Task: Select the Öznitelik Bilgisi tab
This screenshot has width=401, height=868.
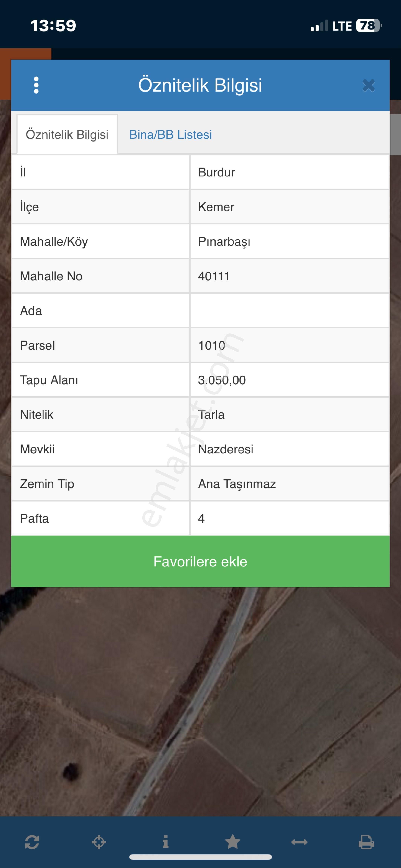Action: [x=67, y=134]
